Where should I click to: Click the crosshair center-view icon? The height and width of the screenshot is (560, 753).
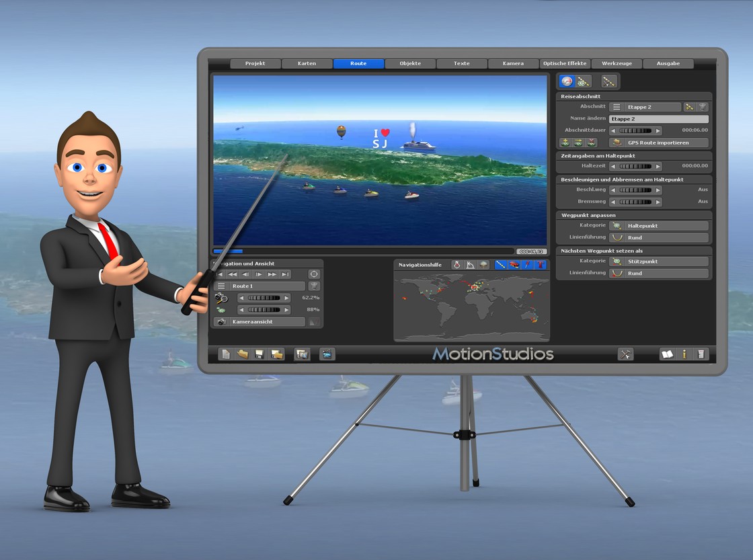314,274
